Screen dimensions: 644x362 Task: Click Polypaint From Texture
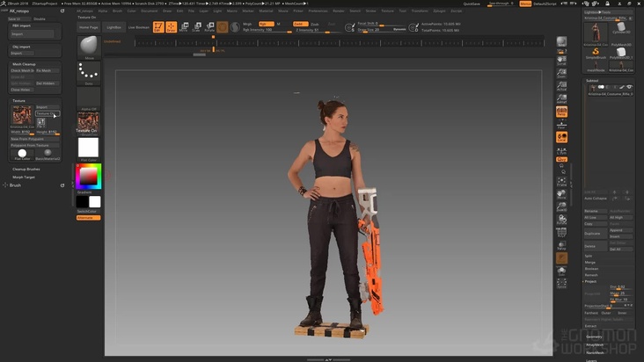pyautogui.click(x=35, y=145)
